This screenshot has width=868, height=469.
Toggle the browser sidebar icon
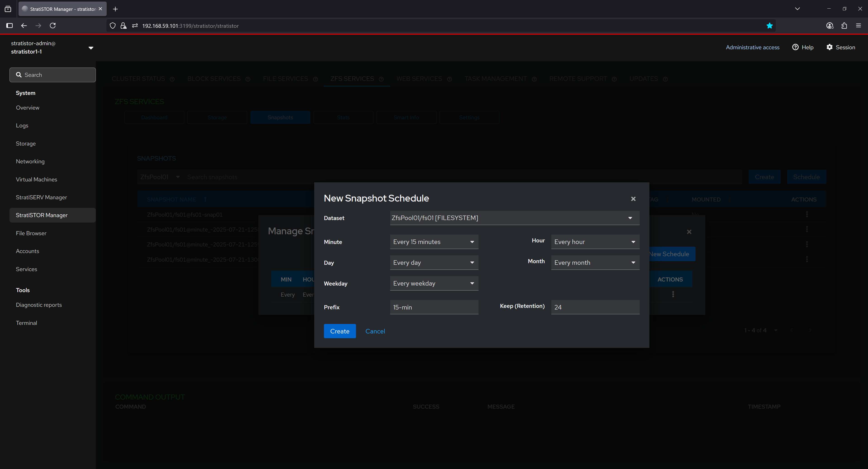tap(9, 26)
